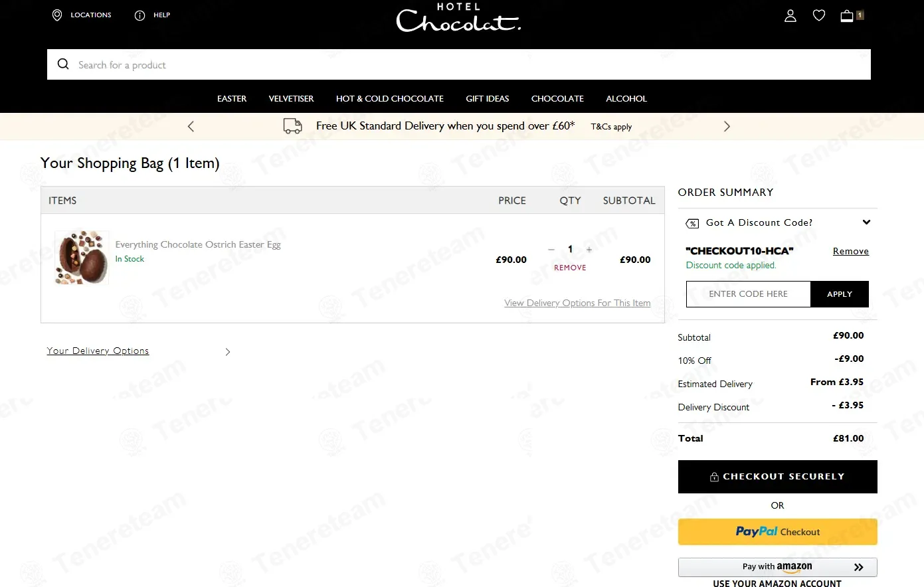Screen dimensions: 924x587
Task: Expand Your Delivery Options section
Action: tap(98, 351)
